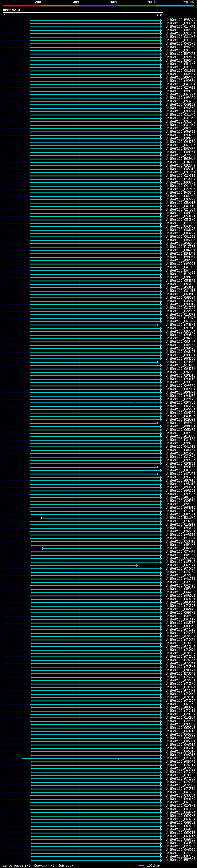Click label UniRef100_B9DGN1
Viewport: 197px width, 868px height.
[x=180, y=355]
